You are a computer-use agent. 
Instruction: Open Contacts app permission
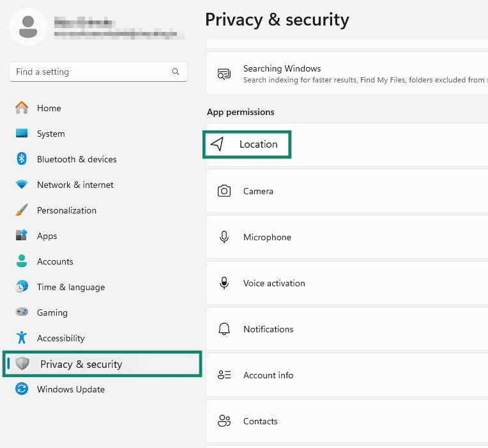[347, 421]
